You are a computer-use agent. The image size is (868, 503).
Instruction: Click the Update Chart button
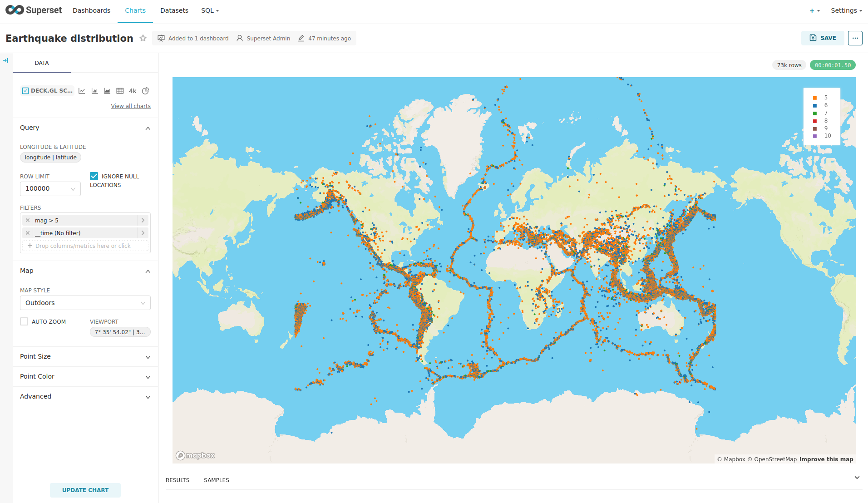85,490
